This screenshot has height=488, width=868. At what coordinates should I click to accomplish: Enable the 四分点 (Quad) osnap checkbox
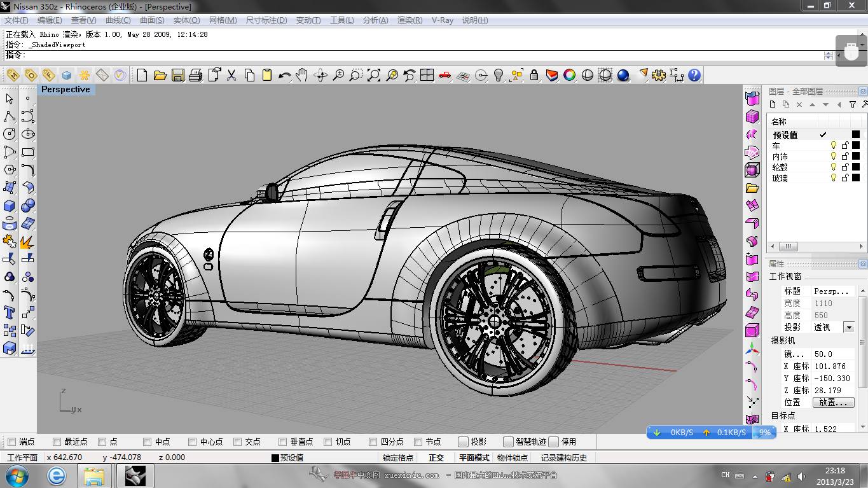tap(373, 442)
